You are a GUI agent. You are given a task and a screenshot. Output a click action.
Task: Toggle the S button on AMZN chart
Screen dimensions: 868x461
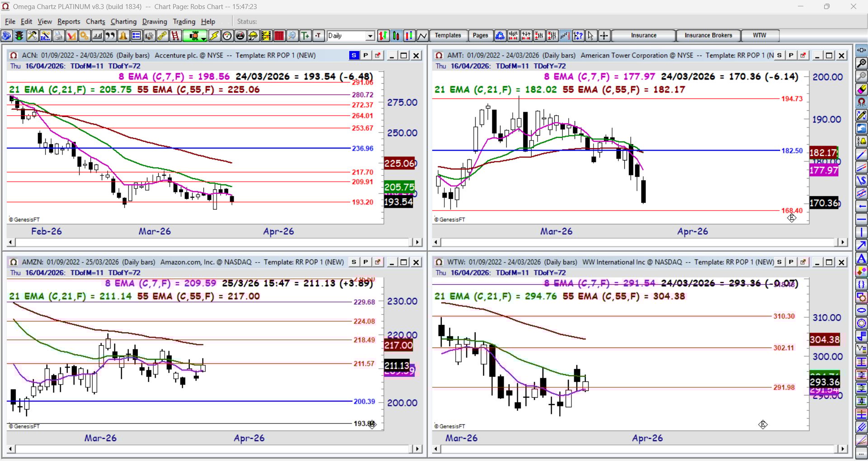click(354, 262)
